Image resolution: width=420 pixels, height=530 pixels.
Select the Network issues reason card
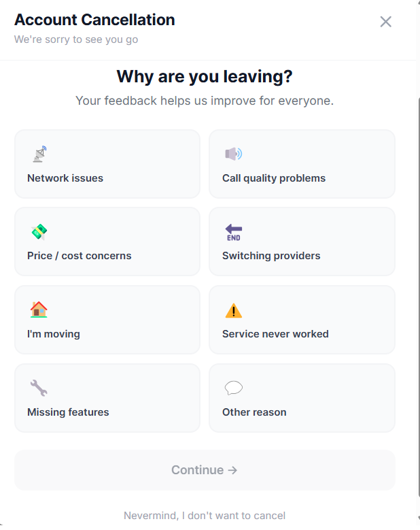(107, 164)
